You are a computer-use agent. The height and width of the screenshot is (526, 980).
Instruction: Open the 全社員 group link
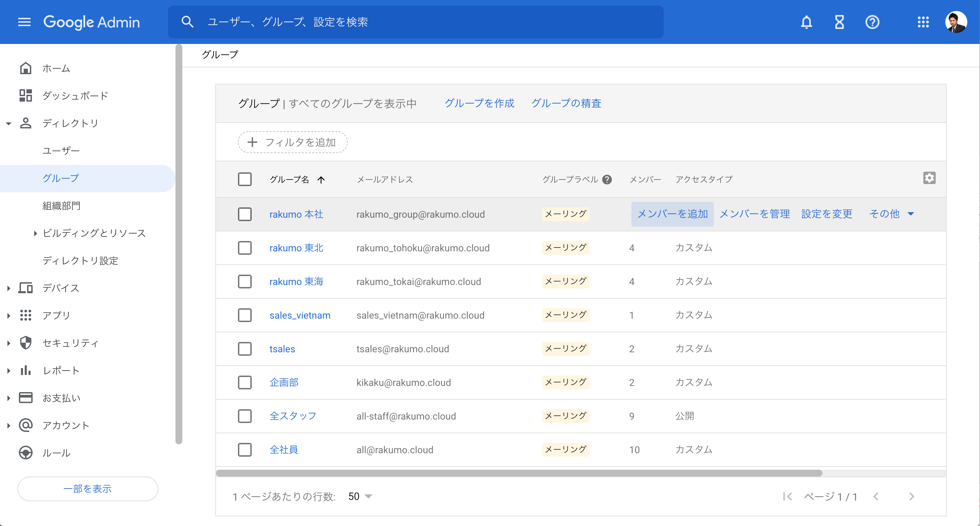(x=283, y=449)
